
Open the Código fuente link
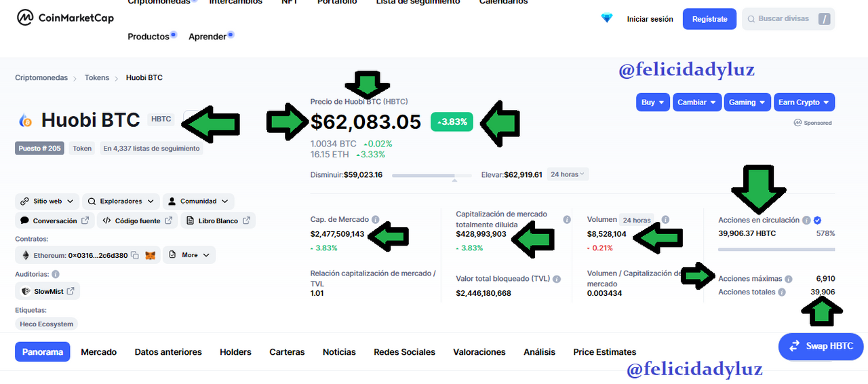(138, 221)
